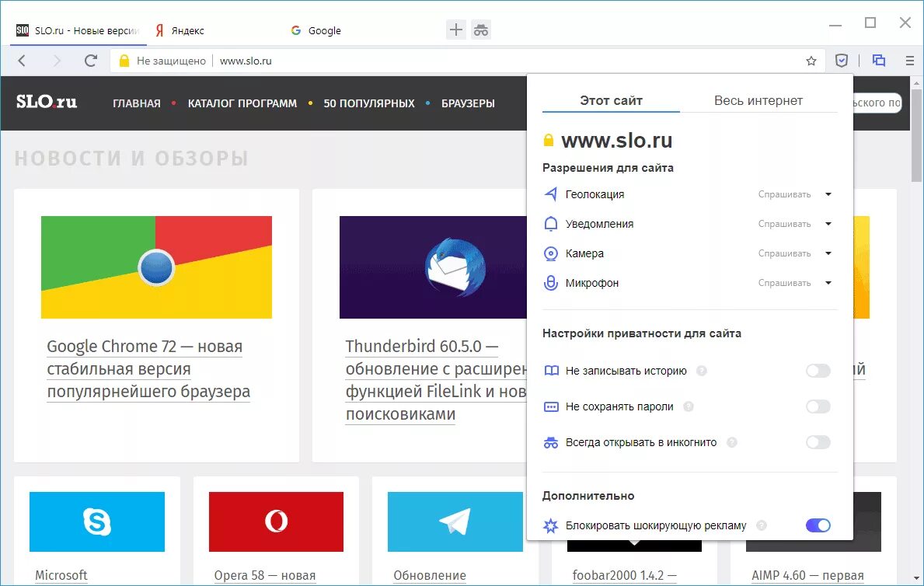Click the Telegram thumbnail image

tap(455, 521)
